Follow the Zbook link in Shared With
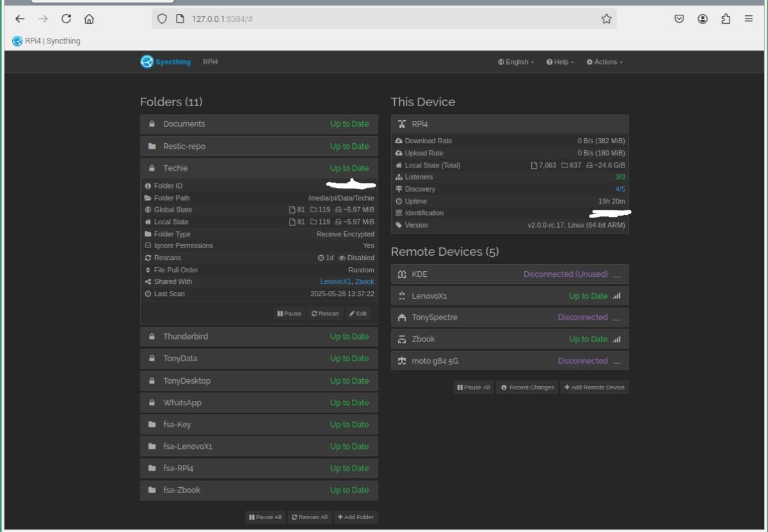 tap(365, 281)
